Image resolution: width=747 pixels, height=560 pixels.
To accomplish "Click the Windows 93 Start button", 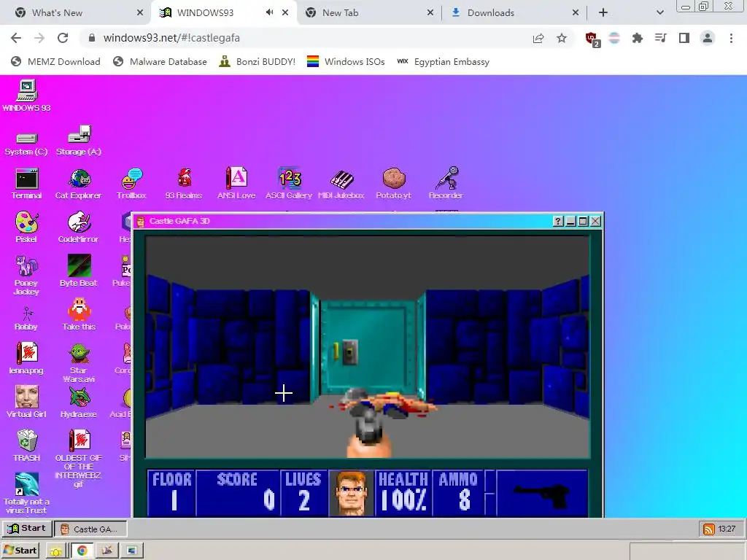I will (x=27, y=529).
